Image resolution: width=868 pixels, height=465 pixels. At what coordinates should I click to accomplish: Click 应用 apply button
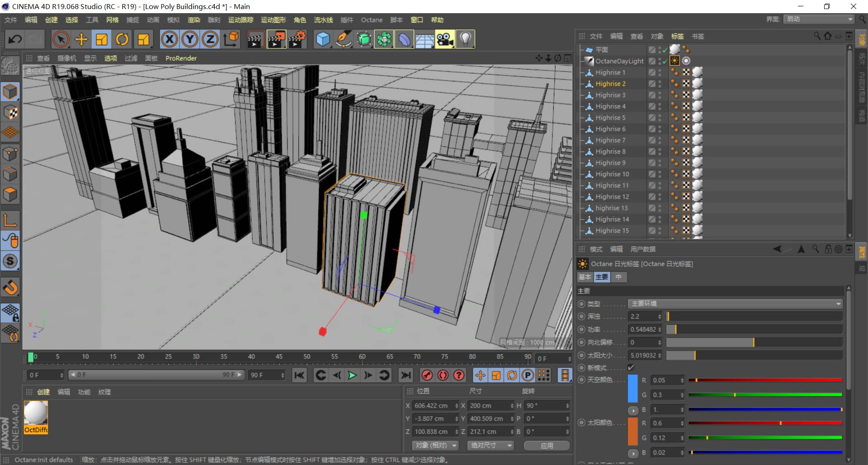[x=547, y=446]
